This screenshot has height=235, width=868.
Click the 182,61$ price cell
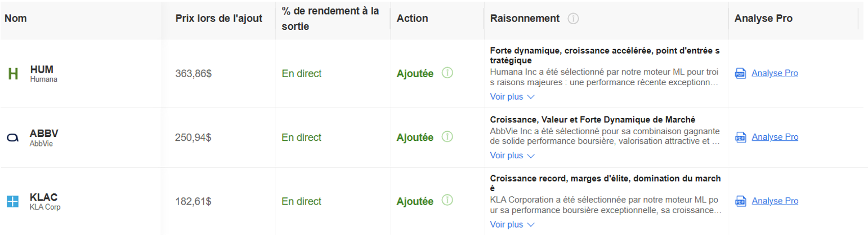(x=194, y=201)
